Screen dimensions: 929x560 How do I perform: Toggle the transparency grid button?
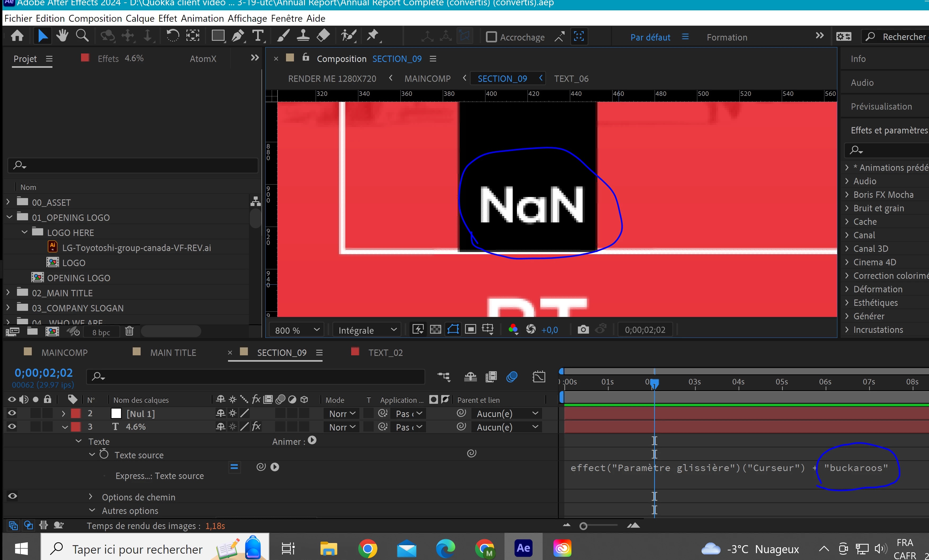[x=435, y=330]
